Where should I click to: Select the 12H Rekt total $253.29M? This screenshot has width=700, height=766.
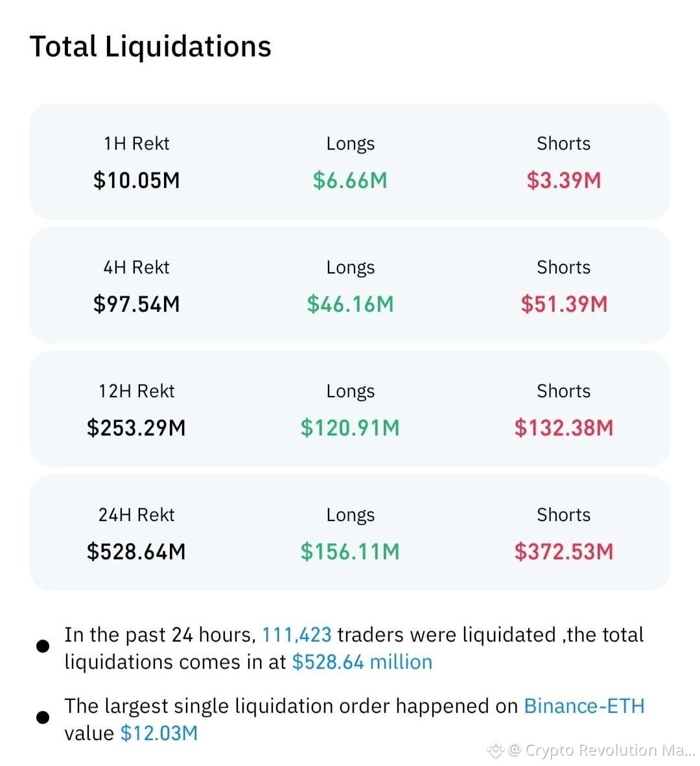point(136,428)
